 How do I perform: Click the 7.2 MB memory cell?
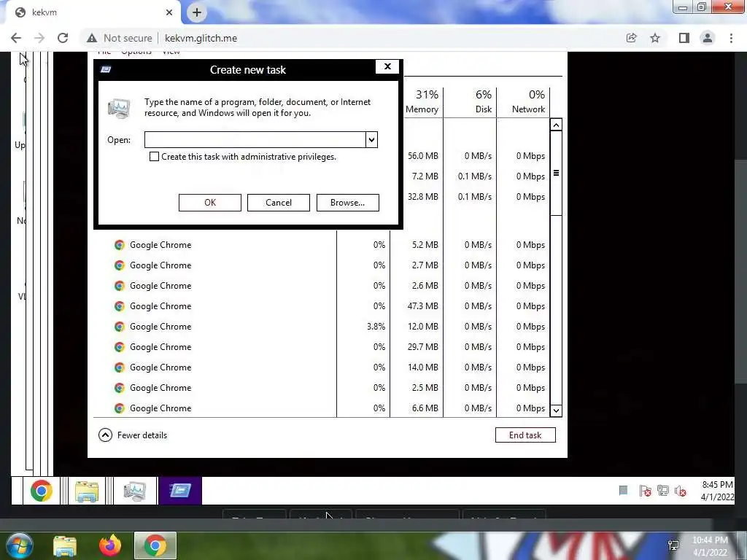(425, 176)
